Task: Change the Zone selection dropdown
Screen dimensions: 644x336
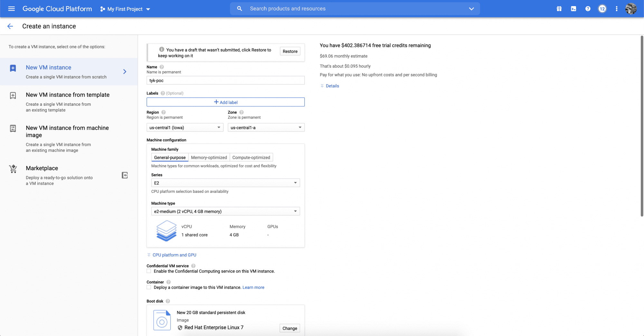Action: click(266, 127)
